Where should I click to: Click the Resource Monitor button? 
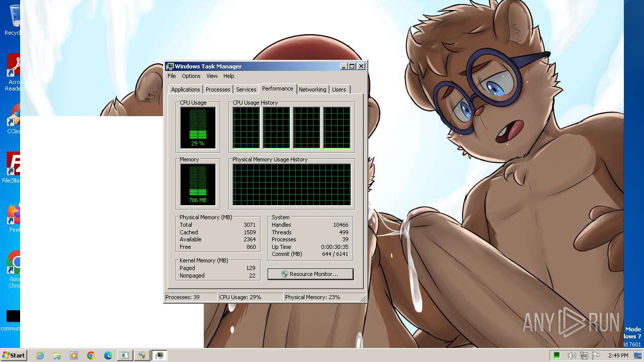[x=310, y=274]
